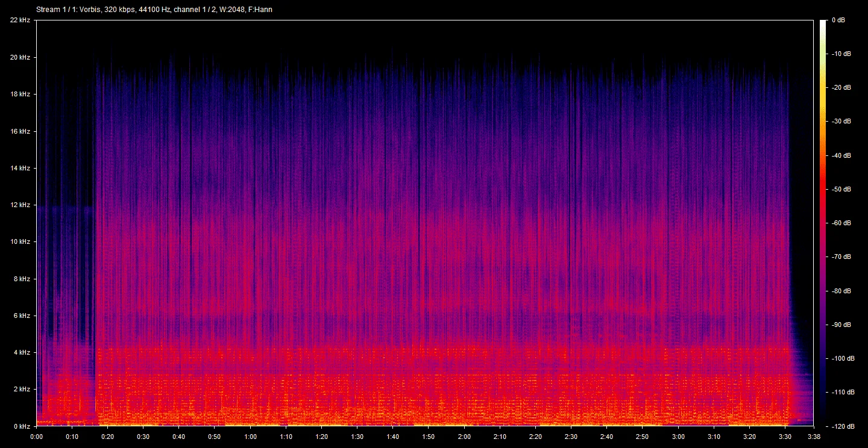This screenshot has width=868, height=448.
Task: Click the 2:20 time label
Action: (535, 437)
